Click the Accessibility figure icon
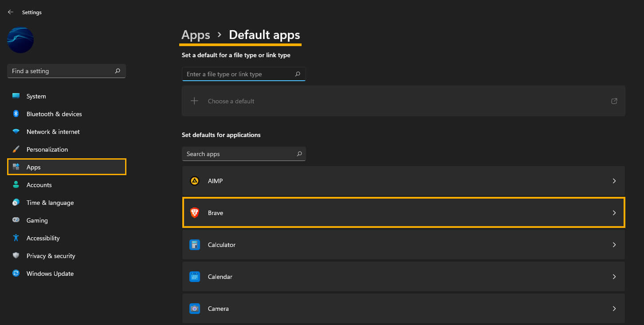 click(x=16, y=238)
